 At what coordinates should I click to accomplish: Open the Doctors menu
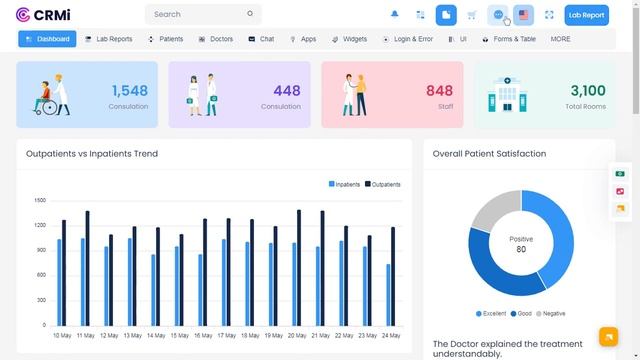[x=216, y=39]
